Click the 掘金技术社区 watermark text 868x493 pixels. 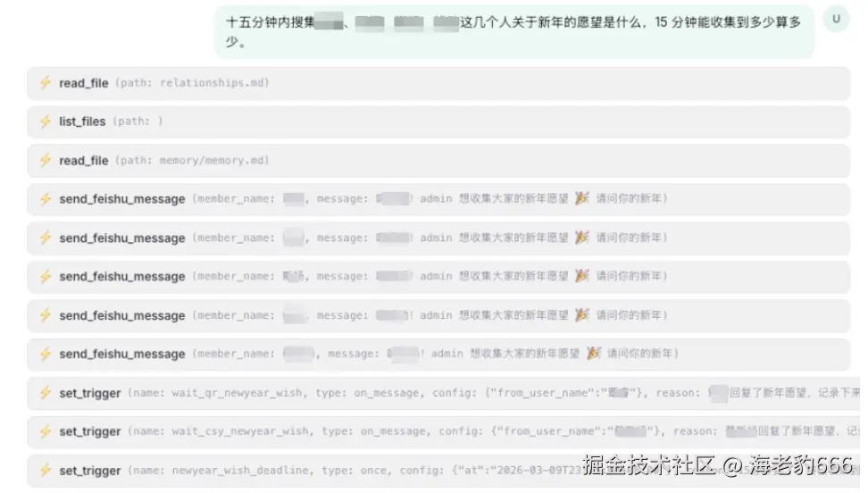click(x=649, y=465)
